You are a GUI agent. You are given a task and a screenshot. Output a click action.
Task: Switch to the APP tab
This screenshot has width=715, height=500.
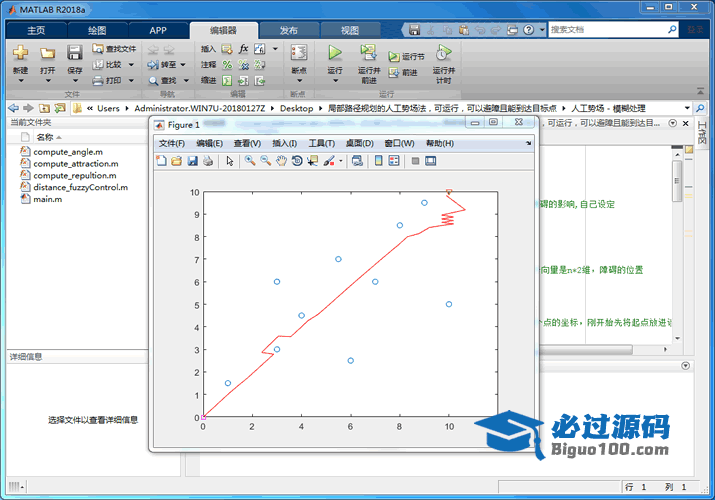point(158,31)
